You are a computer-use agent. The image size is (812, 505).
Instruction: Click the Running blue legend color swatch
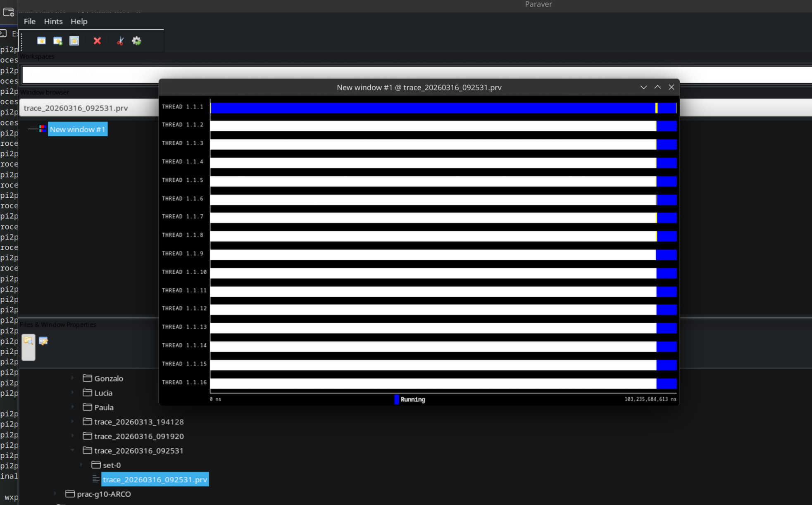(x=397, y=399)
